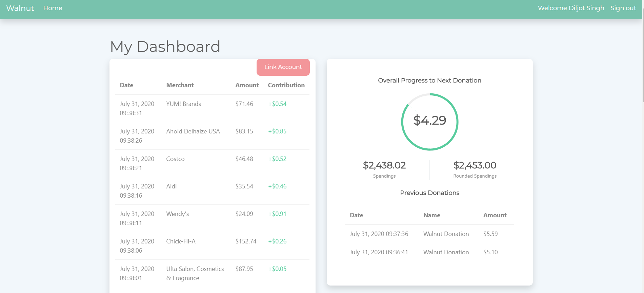
Task: Click the $152.74 amount value
Action: (x=246, y=241)
